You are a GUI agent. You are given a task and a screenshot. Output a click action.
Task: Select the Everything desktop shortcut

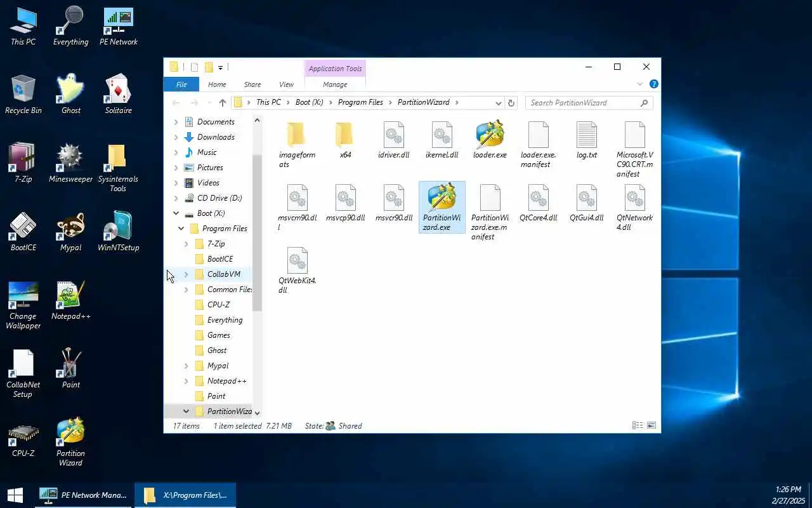(70, 27)
